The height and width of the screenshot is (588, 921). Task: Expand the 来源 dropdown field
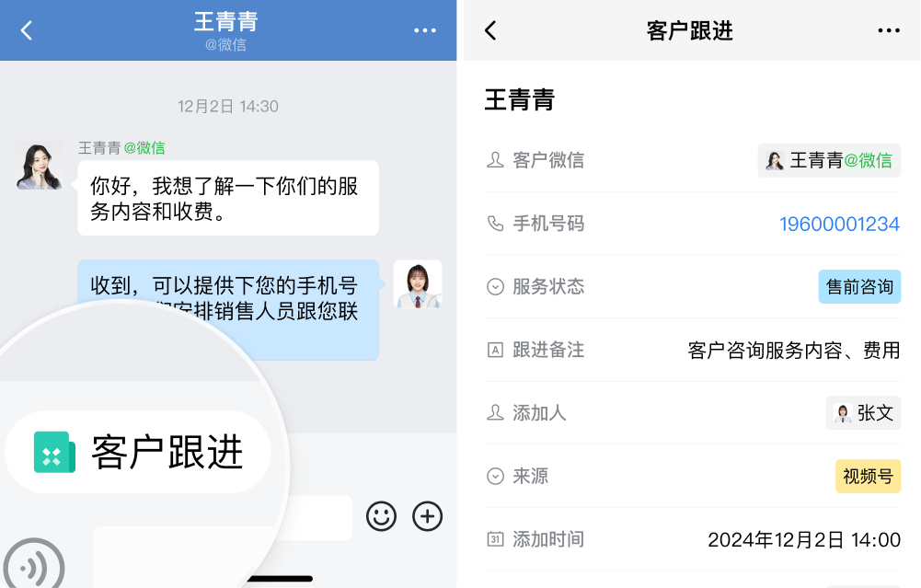(x=693, y=476)
